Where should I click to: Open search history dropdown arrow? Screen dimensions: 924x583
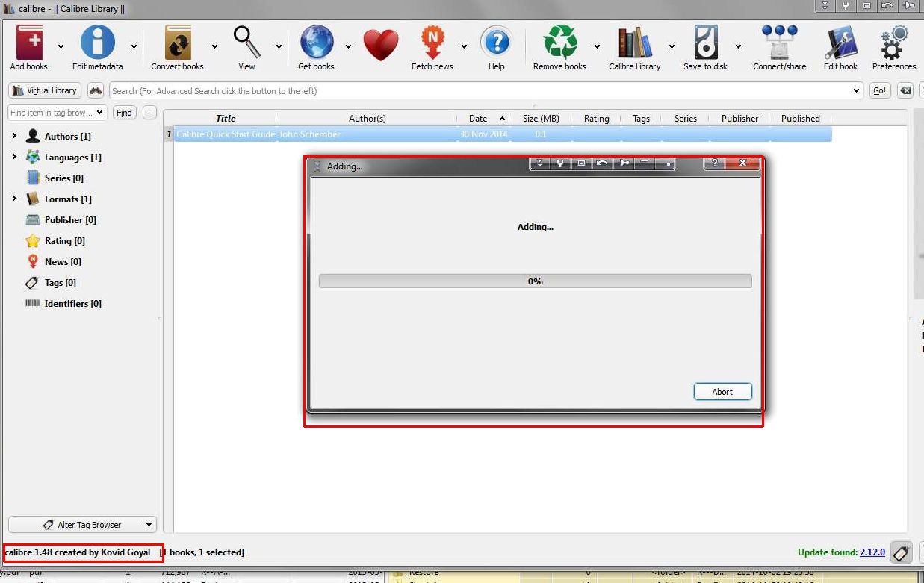[856, 90]
